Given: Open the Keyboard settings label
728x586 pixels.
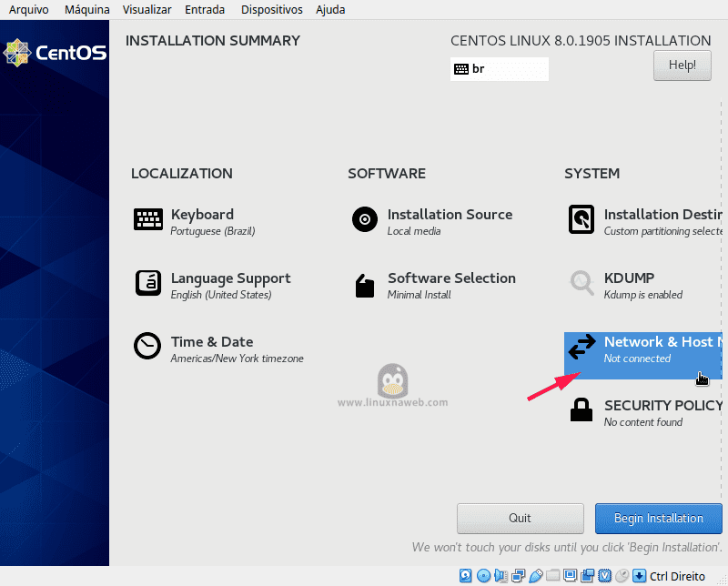Looking at the screenshot, I should 202,214.
